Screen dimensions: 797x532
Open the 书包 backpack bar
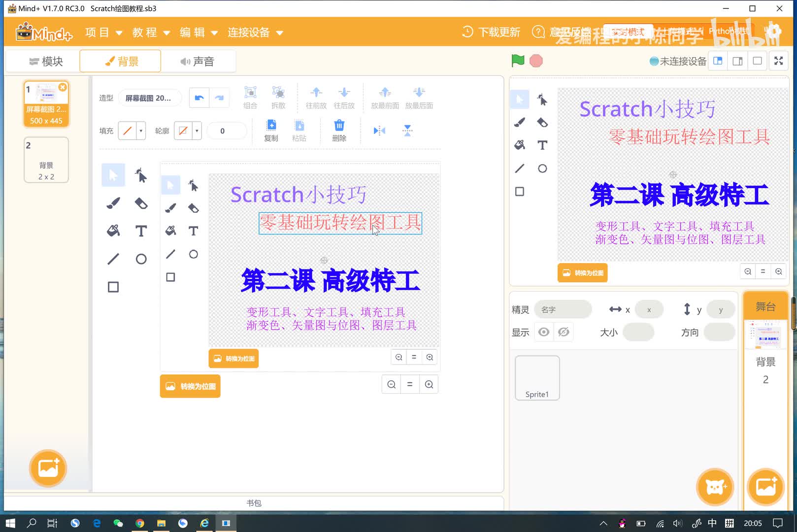pos(254,503)
